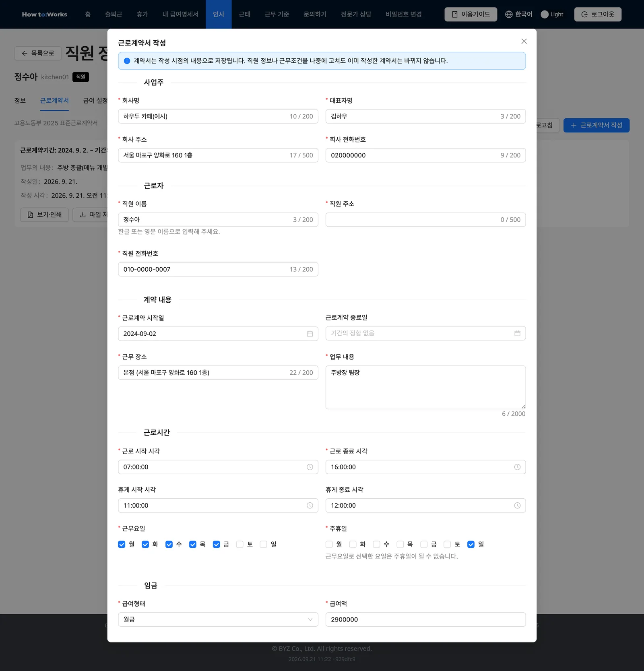Open the 인사 menu in the top navigation
Image resolution: width=644 pixels, height=671 pixels.
tap(219, 14)
